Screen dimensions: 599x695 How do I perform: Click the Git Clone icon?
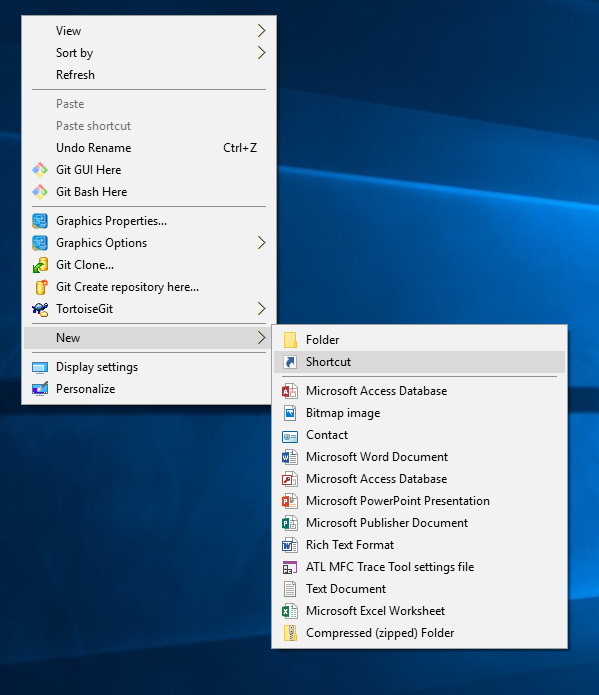point(40,265)
